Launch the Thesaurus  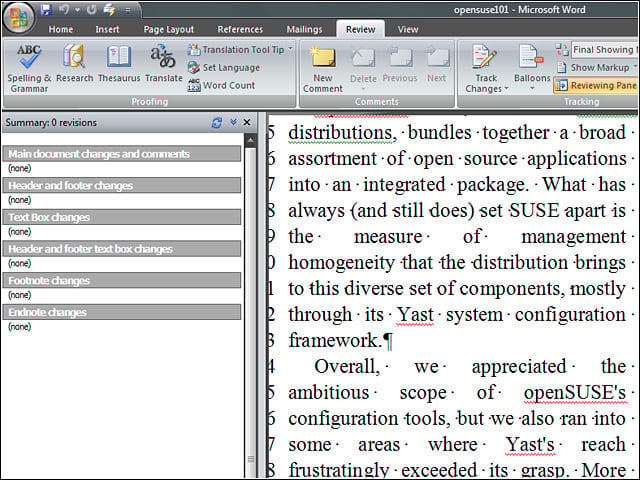pyautogui.click(x=119, y=64)
